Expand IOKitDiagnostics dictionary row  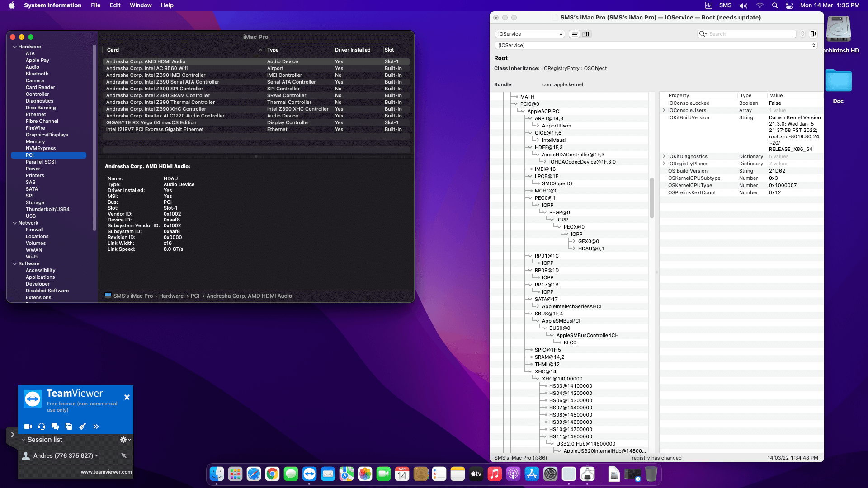click(664, 156)
